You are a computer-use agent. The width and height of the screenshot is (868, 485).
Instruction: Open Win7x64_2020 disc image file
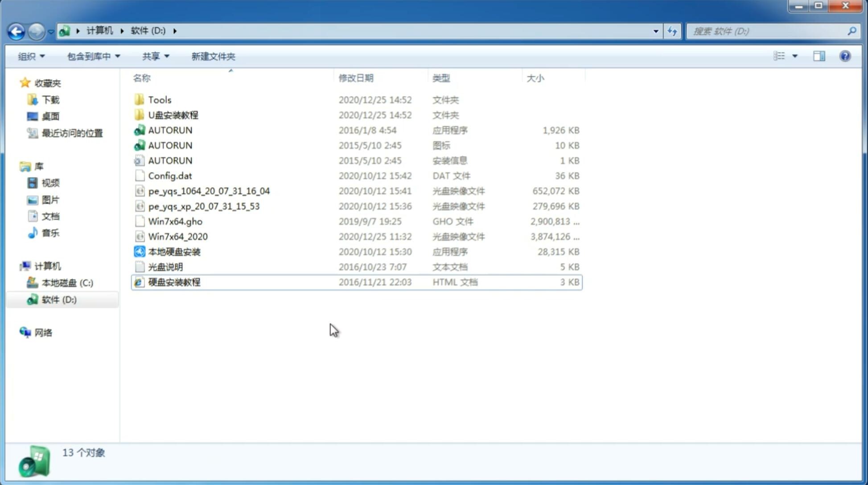coord(177,237)
